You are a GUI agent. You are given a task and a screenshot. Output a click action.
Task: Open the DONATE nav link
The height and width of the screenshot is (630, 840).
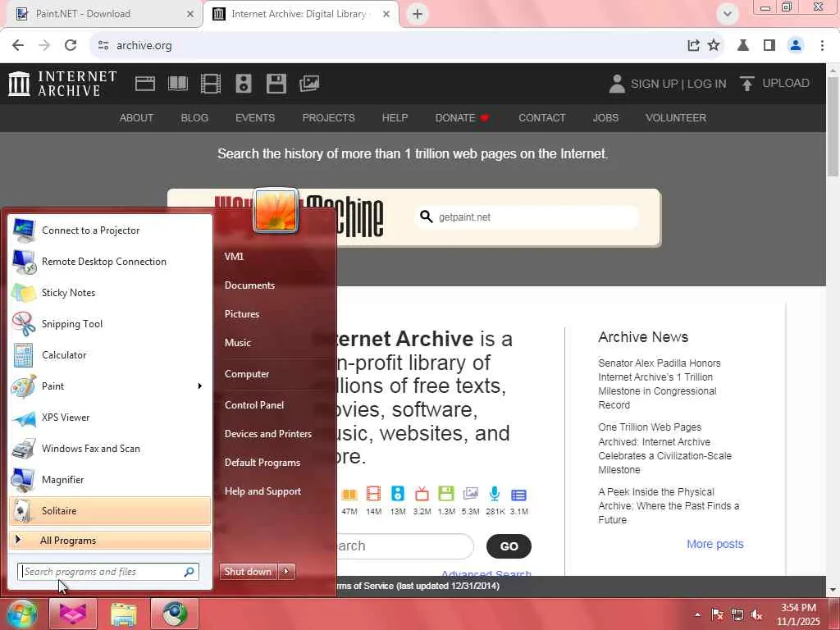[x=462, y=118]
